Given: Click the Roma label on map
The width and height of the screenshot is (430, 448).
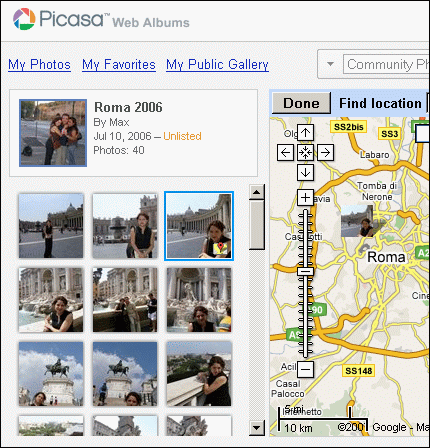Looking at the screenshot, I should pyautogui.click(x=386, y=257).
